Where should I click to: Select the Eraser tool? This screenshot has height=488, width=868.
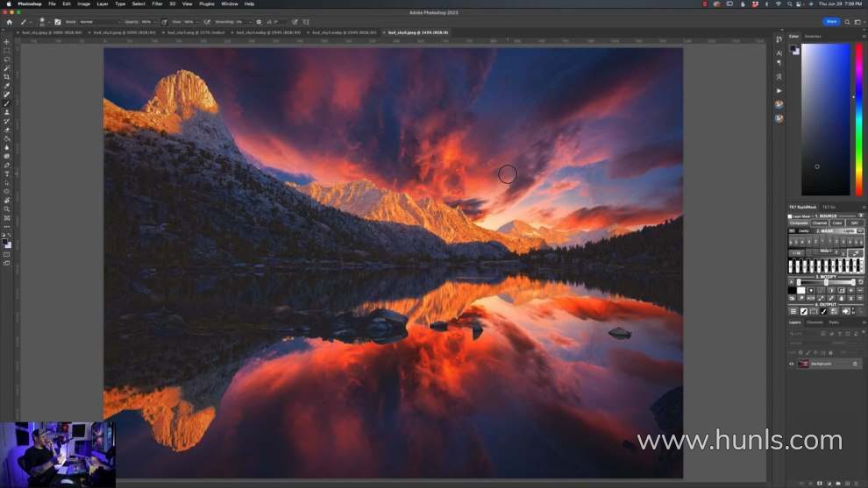click(7, 130)
